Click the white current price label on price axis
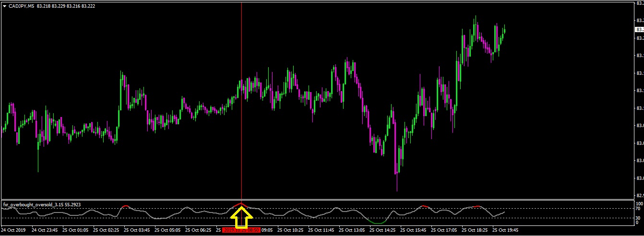The width and height of the screenshot is (644, 236). pos(639,29)
